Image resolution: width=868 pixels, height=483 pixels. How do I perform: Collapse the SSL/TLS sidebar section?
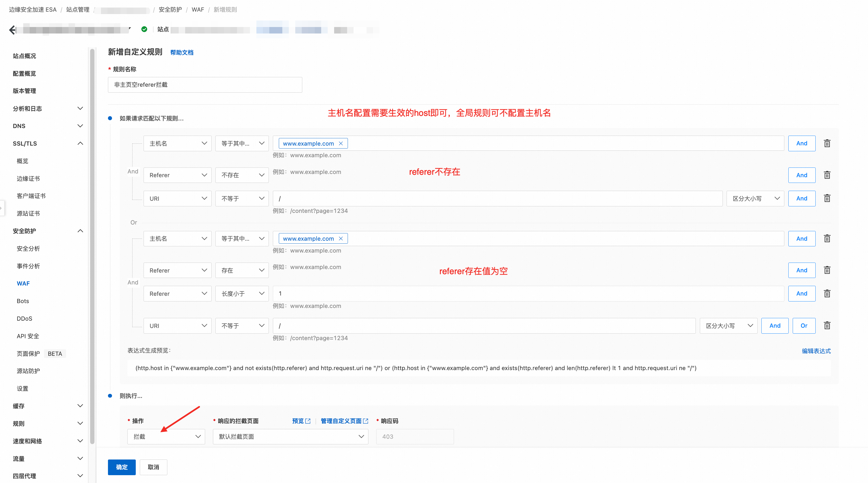[80, 143]
